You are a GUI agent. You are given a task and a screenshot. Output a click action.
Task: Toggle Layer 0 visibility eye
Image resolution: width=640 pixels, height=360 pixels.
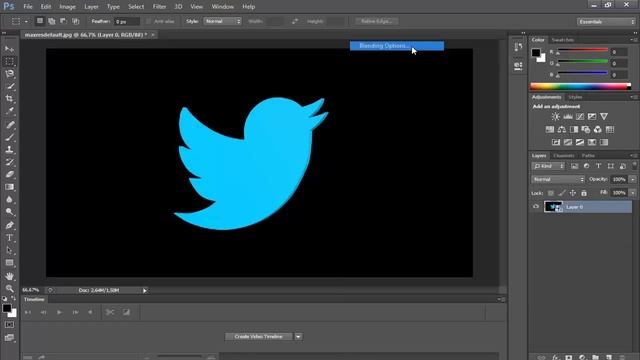coord(536,207)
